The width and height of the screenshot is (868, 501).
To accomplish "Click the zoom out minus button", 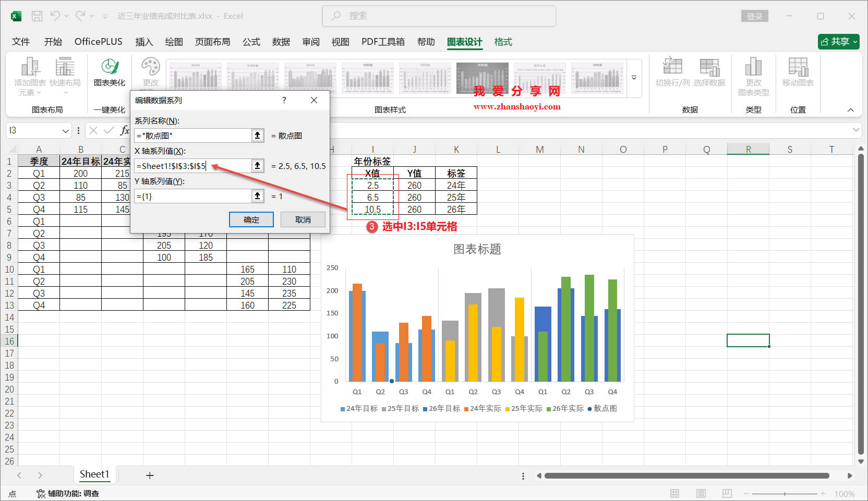I will (x=746, y=494).
